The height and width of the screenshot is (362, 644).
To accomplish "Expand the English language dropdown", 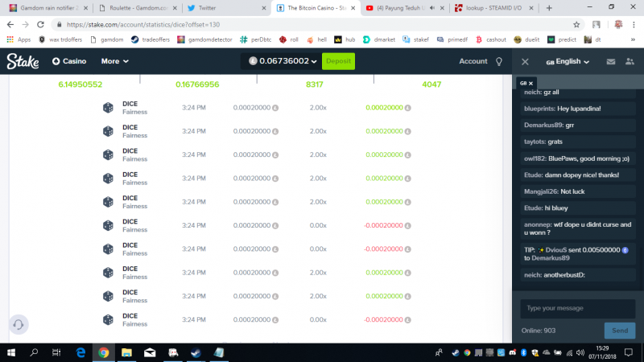I will 568,62.
